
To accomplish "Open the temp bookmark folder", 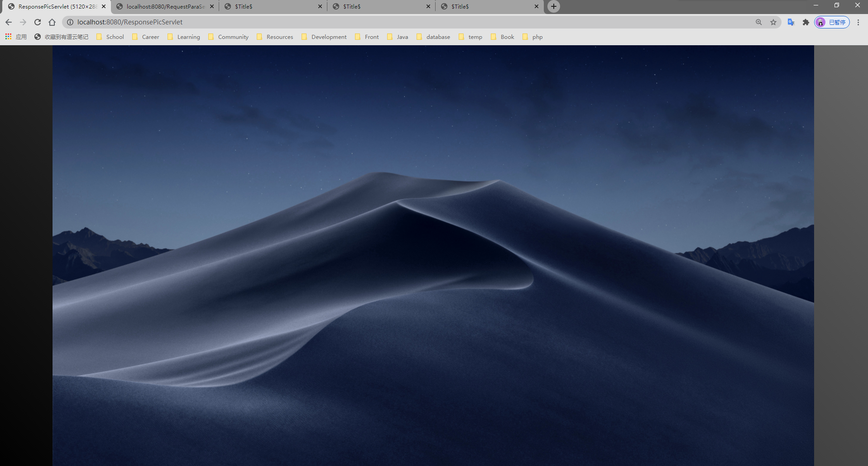I will pos(470,37).
